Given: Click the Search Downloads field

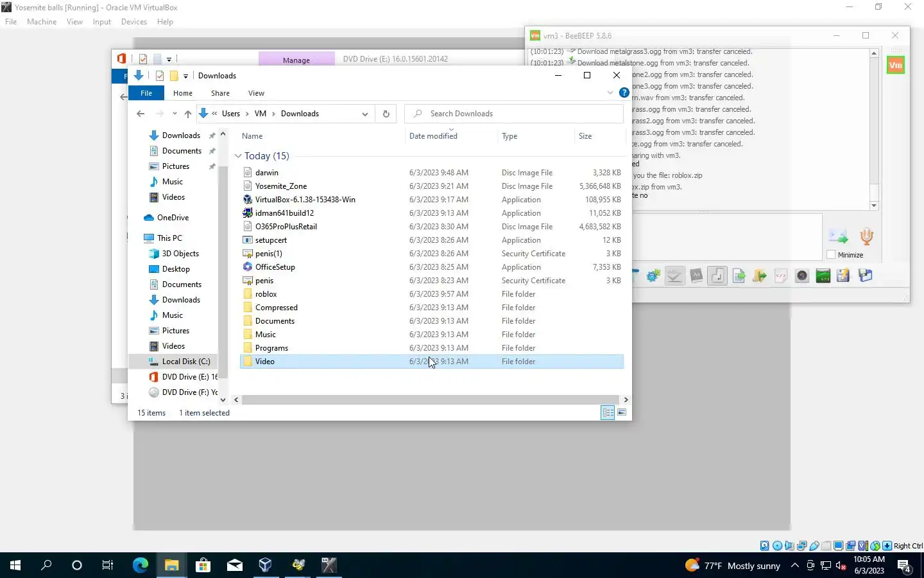Looking at the screenshot, I should 514,114.
